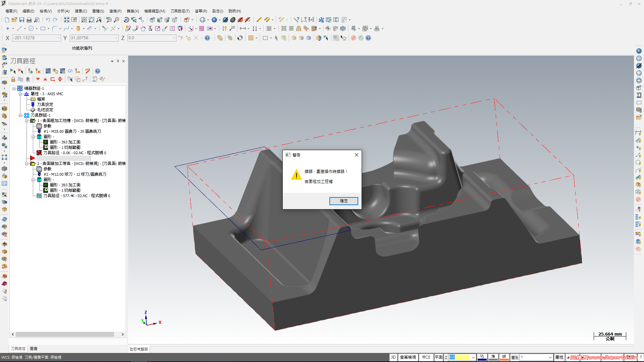The image size is (644, 362).
Task: Move insert arrow down icon
Action: pos(38,79)
